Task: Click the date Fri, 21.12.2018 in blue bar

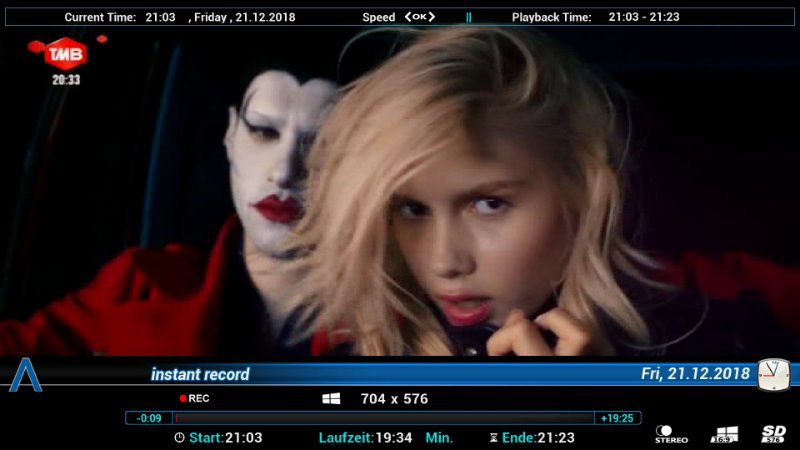Action: tap(695, 374)
